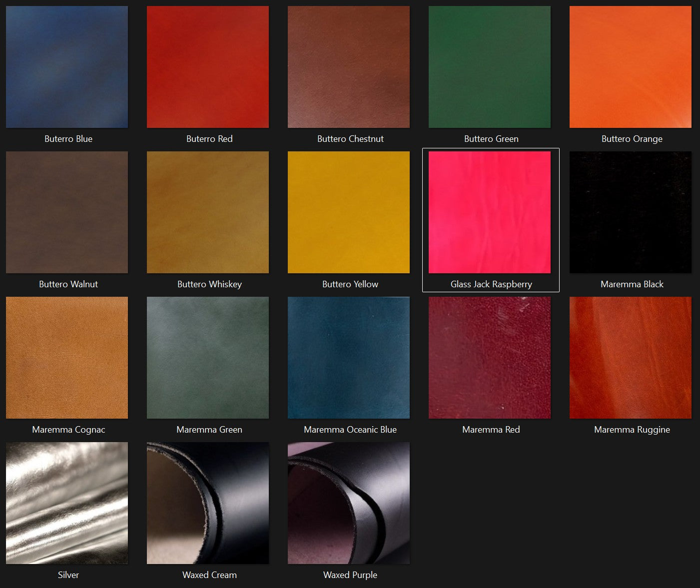Click the 'Buttero Chestnut' caption

point(350,139)
